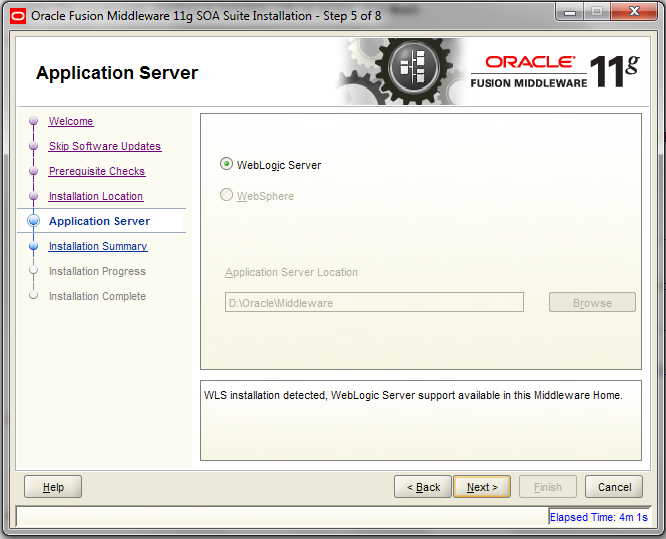The image size is (666, 539).
Task: Click the Installation Complete bullet icon
Action: 34,295
